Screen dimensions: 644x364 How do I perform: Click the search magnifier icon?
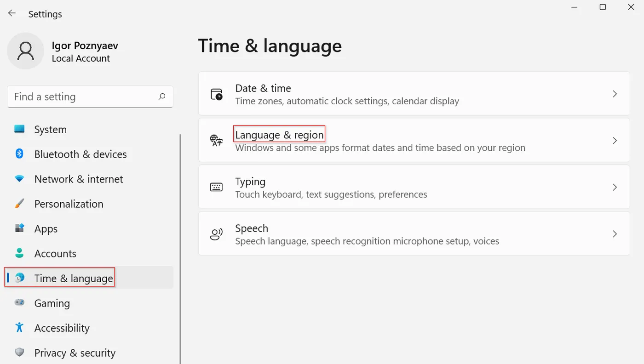[162, 97]
